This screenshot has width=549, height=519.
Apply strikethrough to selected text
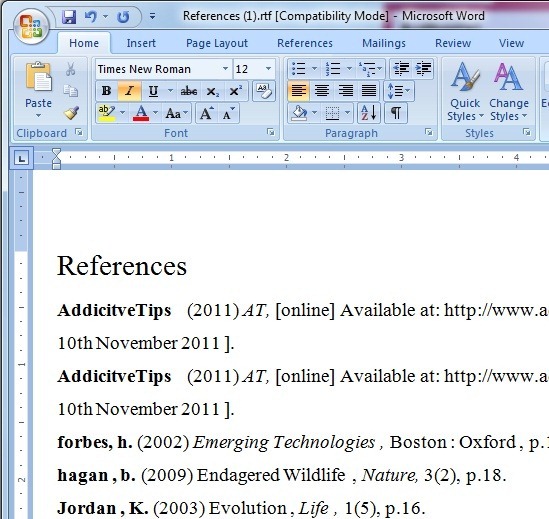click(x=188, y=91)
